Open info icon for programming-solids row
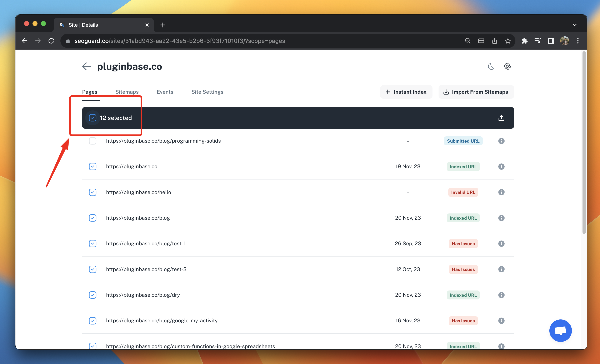 click(x=501, y=141)
